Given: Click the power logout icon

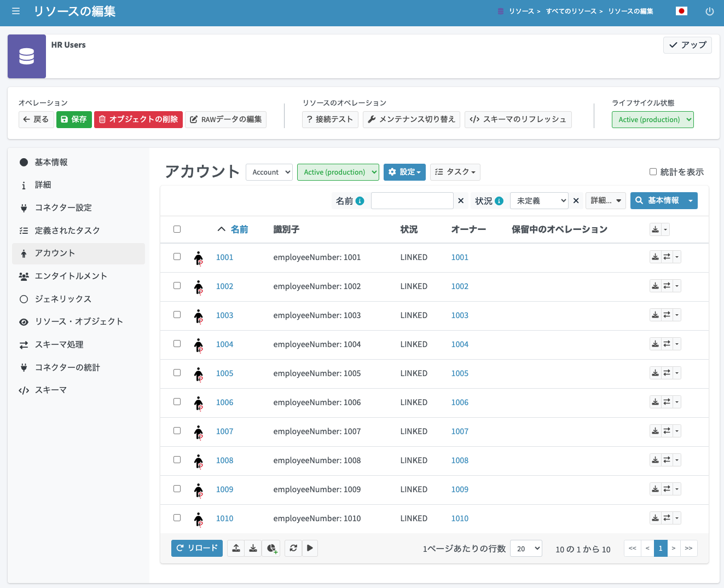Looking at the screenshot, I should [710, 11].
